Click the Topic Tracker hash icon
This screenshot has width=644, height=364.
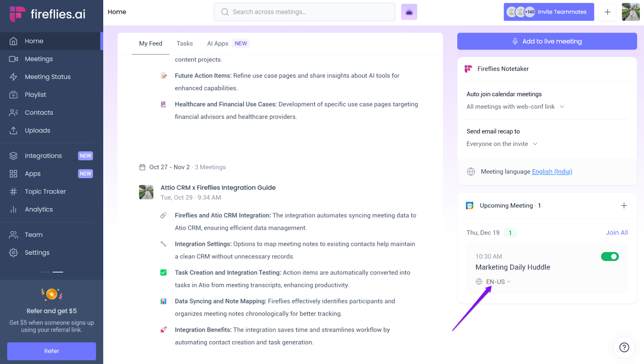(13, 191)
